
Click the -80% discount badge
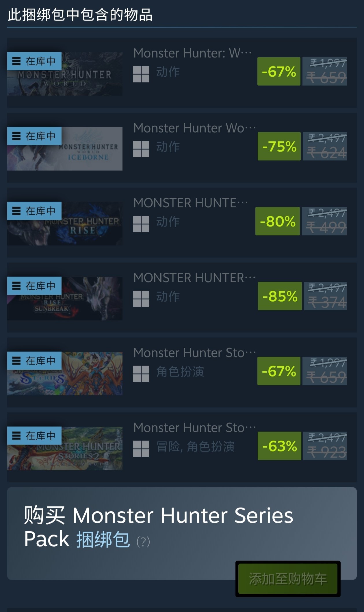[278, 221]
